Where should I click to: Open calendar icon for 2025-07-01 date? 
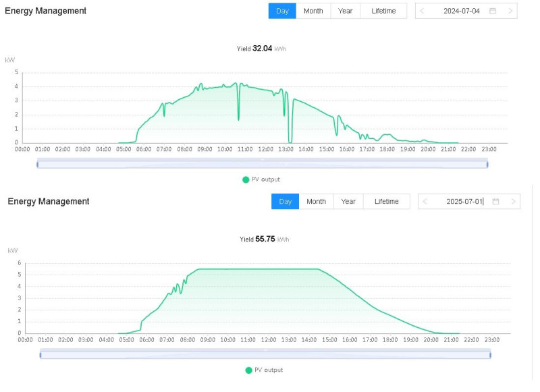tap(495, 201)
